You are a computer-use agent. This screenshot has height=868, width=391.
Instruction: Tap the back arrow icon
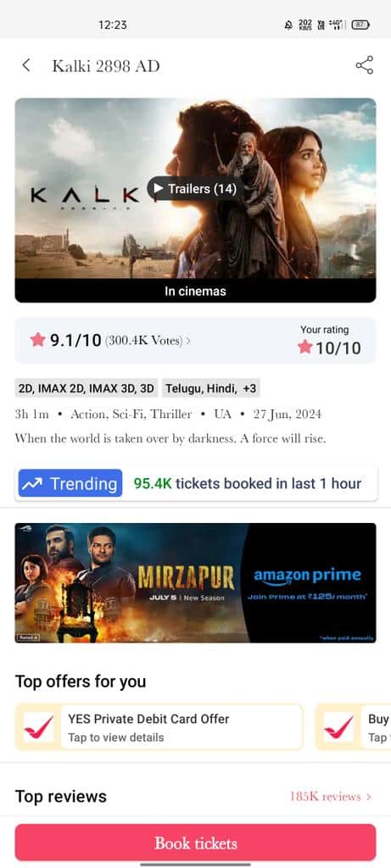pyautogui.click(x=26, y=65)
